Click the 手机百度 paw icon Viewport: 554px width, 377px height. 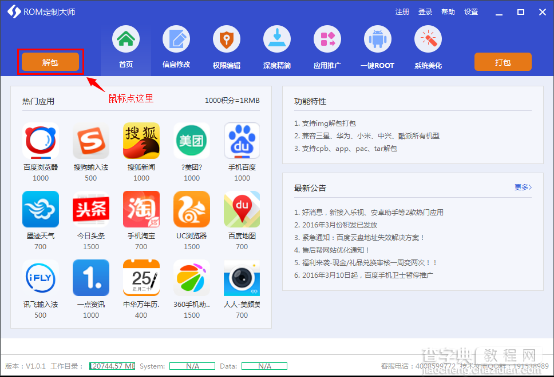click(242, 141)
